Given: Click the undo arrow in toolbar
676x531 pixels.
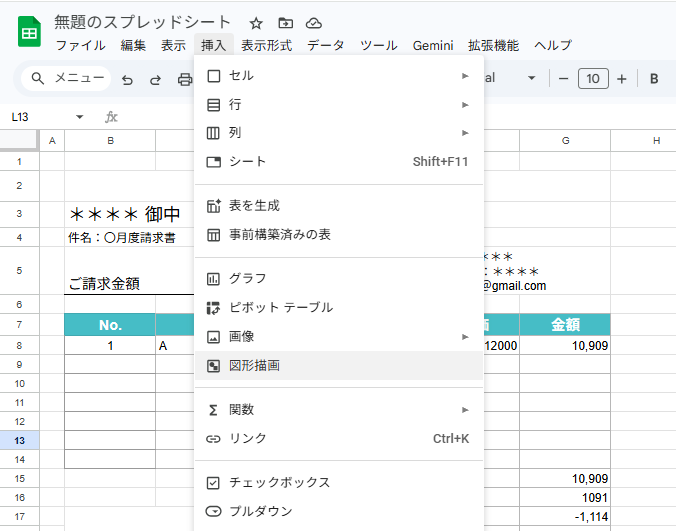Looking at the screenshot, I should (x=127, y=79).
